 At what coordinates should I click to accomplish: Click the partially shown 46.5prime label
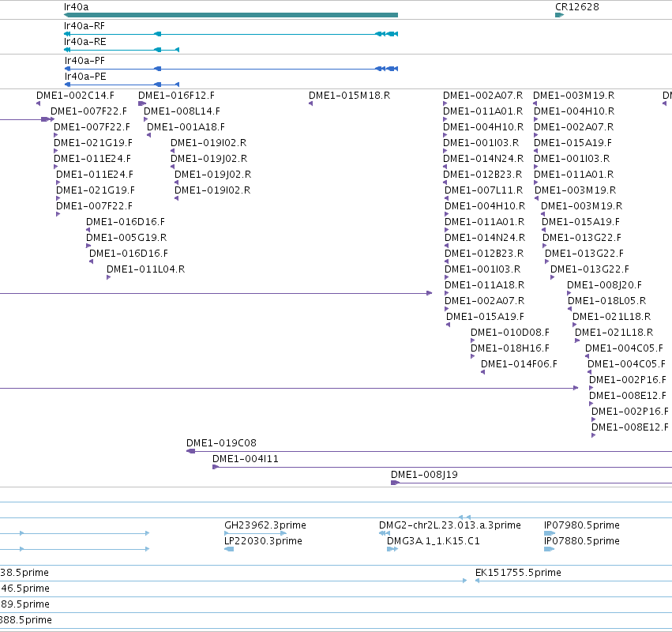[x=24, y=589]
